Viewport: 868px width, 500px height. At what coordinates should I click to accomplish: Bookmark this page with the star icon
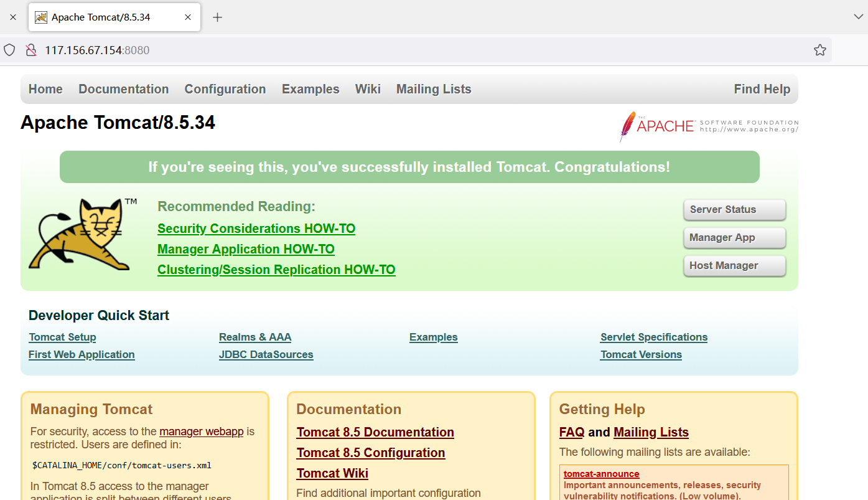coord(820,50)
